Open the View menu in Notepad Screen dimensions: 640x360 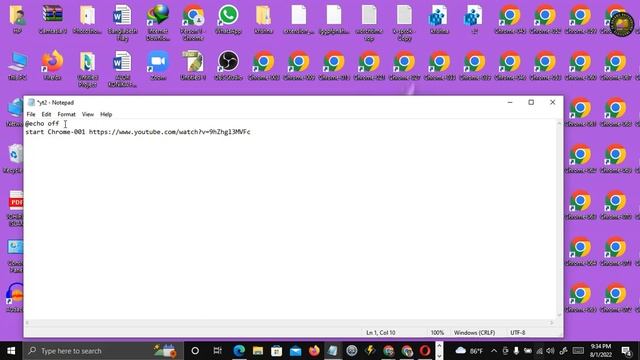click(x=88, y=114)
